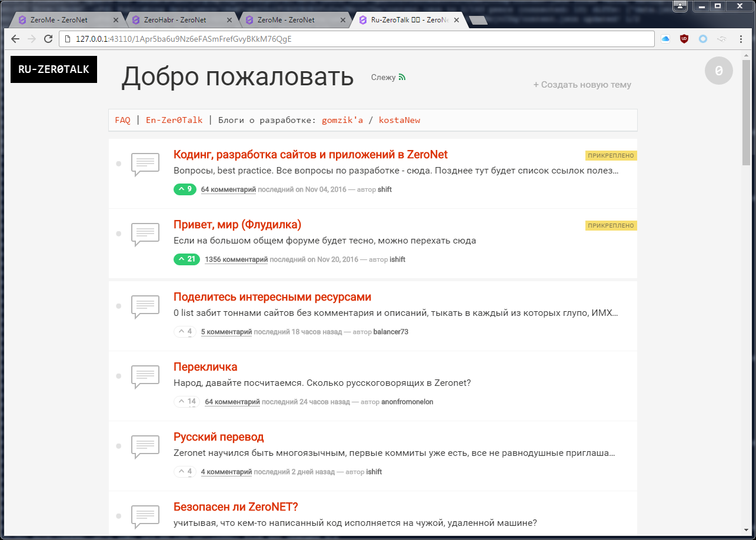Open the Перекличка topic
756x540 pixels.
[205, 367]
